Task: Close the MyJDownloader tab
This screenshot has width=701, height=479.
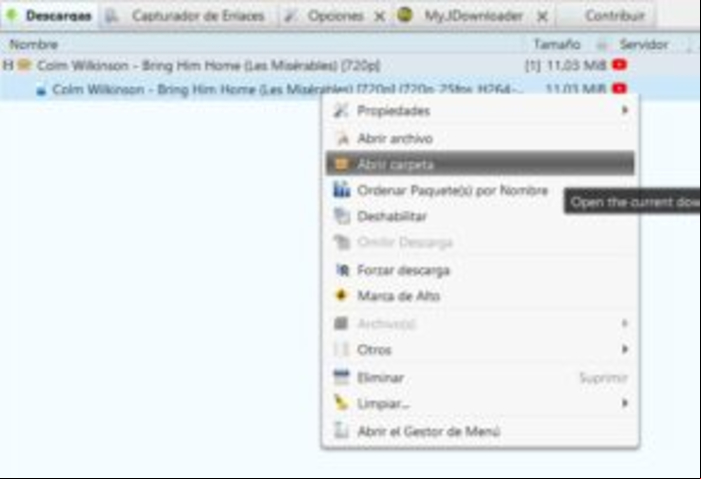Action: pos(542,17)
